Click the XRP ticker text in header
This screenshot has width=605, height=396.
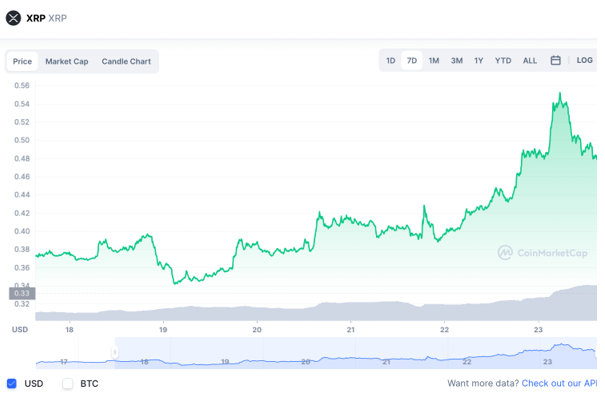pyautogui.click(x=57, y=18)
